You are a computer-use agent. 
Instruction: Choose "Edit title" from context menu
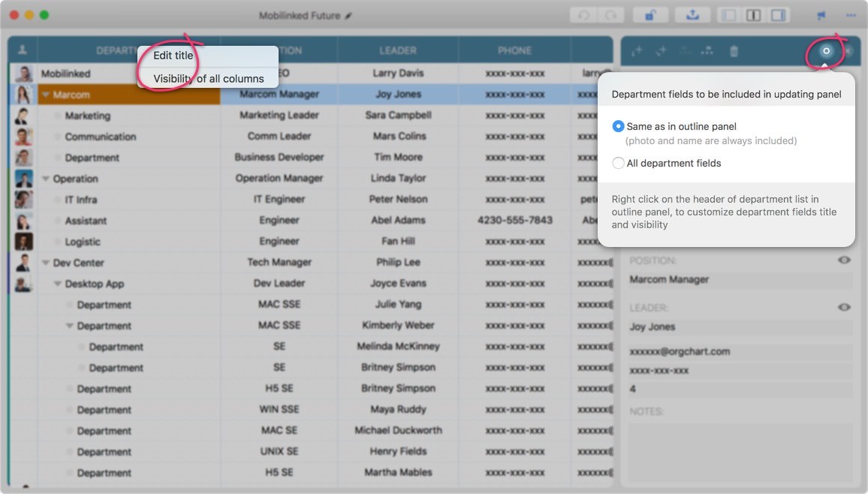(173, 56)
